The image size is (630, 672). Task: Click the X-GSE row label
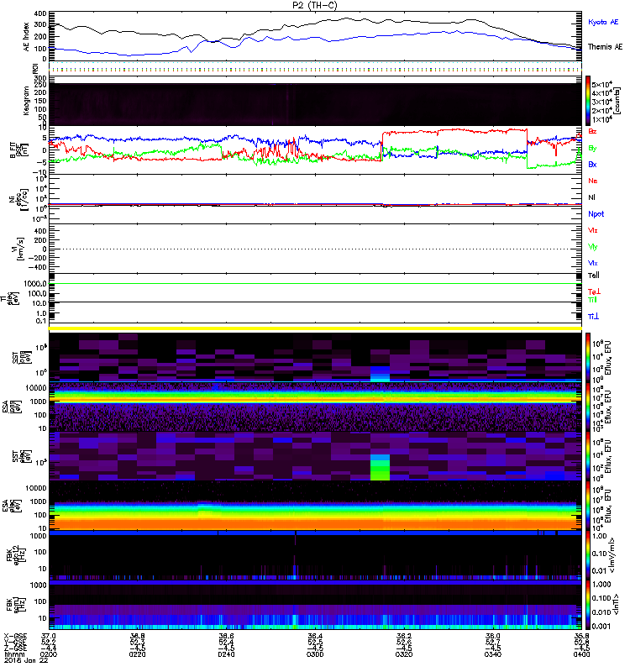click(14, 637)
